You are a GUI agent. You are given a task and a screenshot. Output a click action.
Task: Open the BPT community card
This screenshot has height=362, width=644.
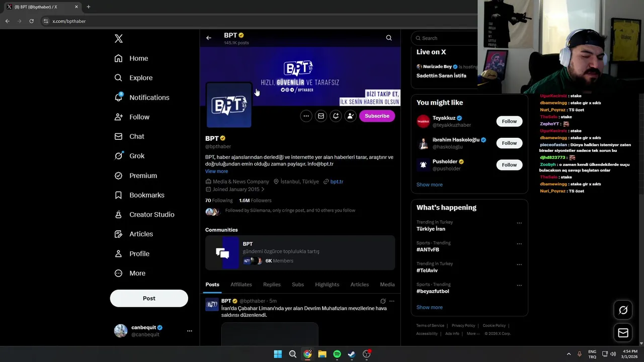point(300,253)
